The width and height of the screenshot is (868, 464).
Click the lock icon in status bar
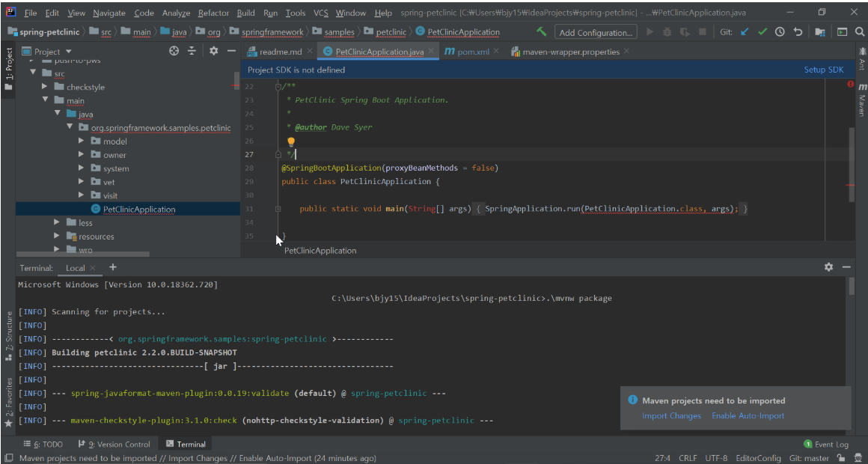(x=841, y=458)
